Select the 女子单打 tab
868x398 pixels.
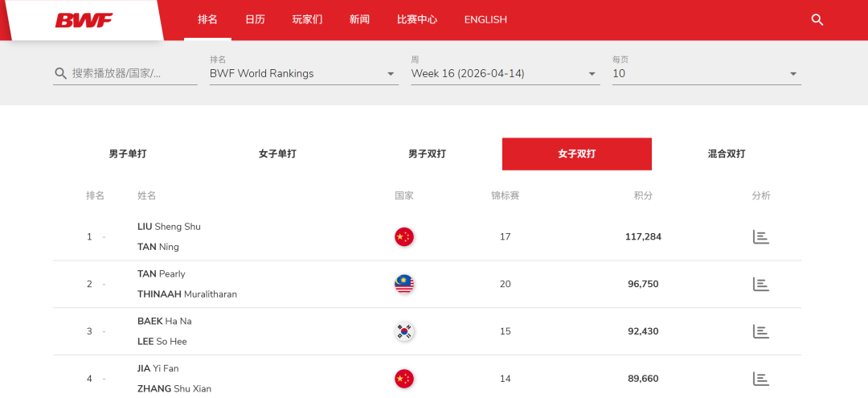(x=277, y=154)
